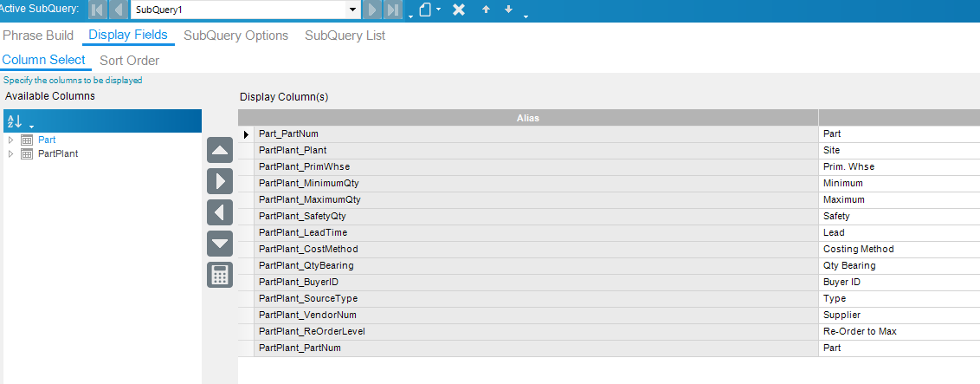
Task: Click the Safety label cell
Action: [899, 217]
